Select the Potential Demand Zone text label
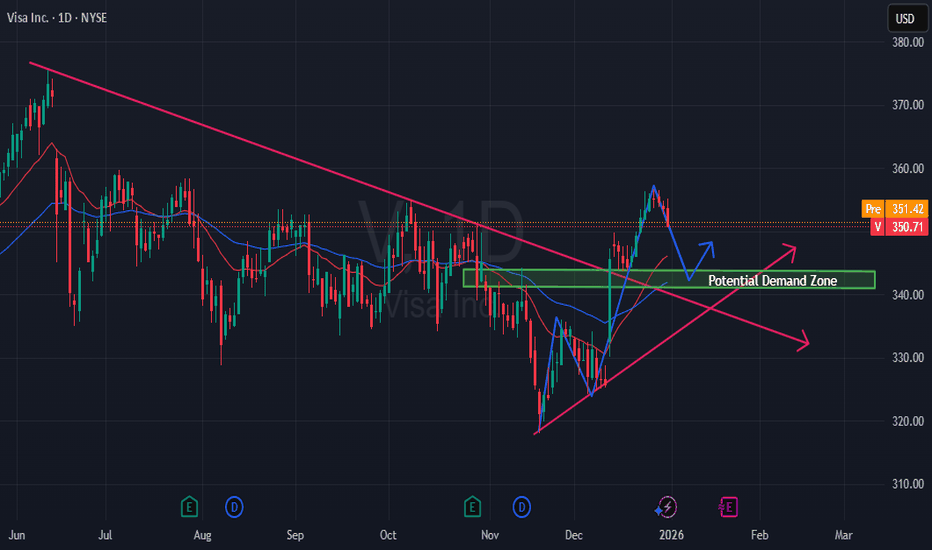This screenshot has width=932, height=550. click(x=772, y=281)
